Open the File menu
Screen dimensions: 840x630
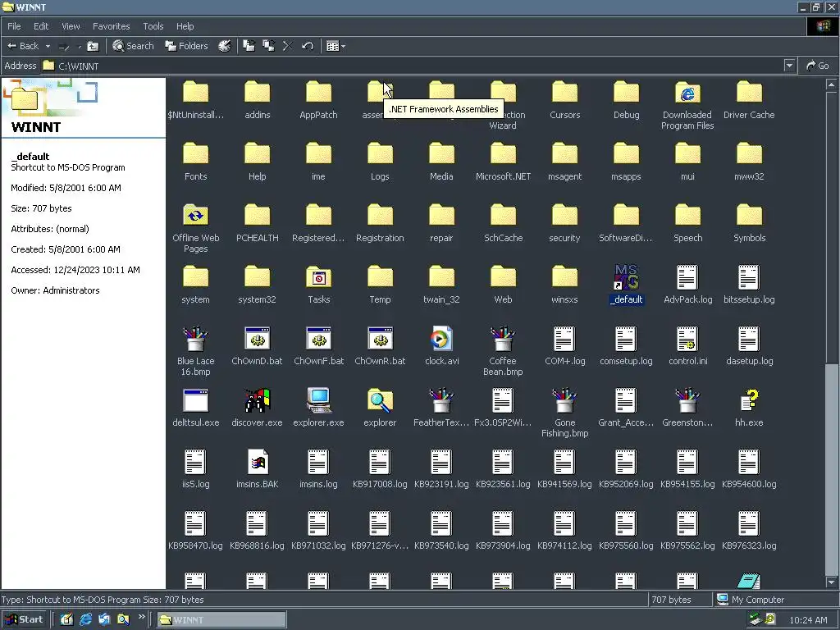[x=15, y=26]
